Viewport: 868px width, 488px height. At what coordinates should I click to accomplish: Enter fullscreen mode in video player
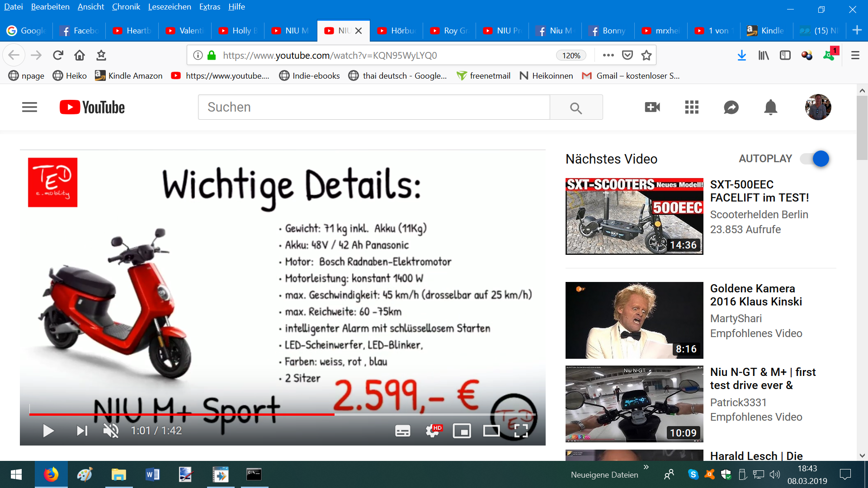click(521, 431)
